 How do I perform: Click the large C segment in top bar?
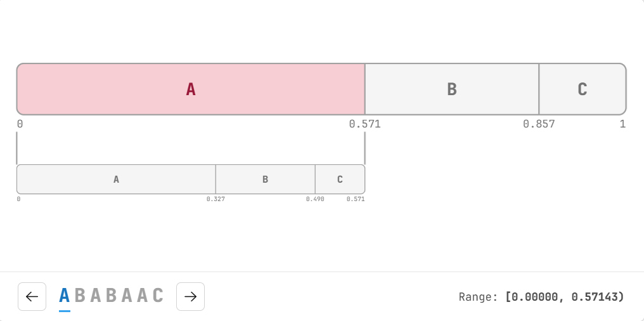click(583, 89)
